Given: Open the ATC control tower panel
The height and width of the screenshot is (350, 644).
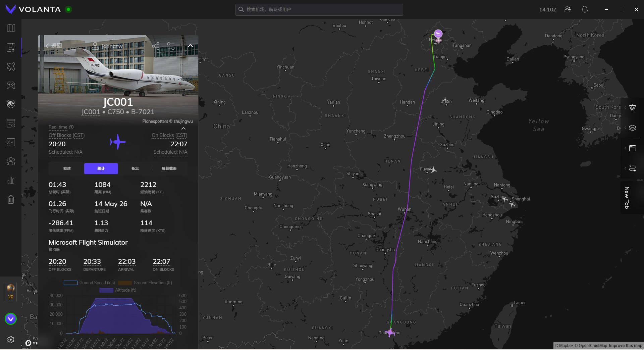Looking at the screenshot, I should (x=632, y=108).
